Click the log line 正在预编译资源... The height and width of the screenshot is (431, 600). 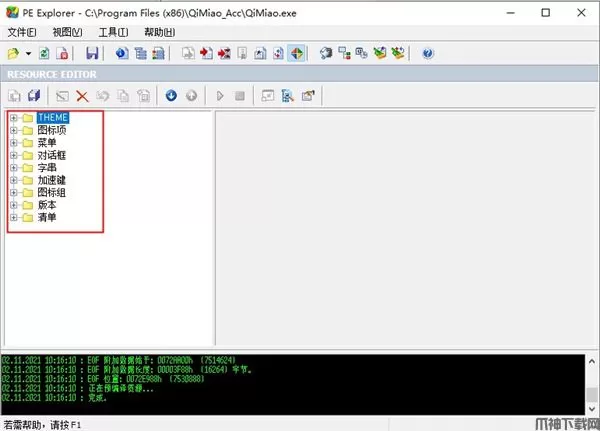(77, 388)
